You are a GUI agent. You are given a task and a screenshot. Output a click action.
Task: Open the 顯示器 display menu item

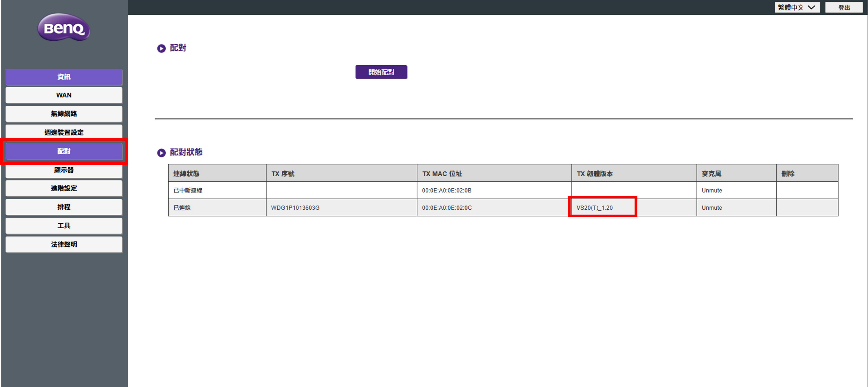click(64, 170)
